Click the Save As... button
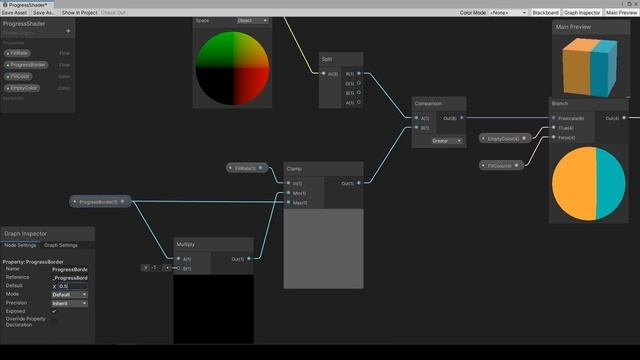 (44, 13)
